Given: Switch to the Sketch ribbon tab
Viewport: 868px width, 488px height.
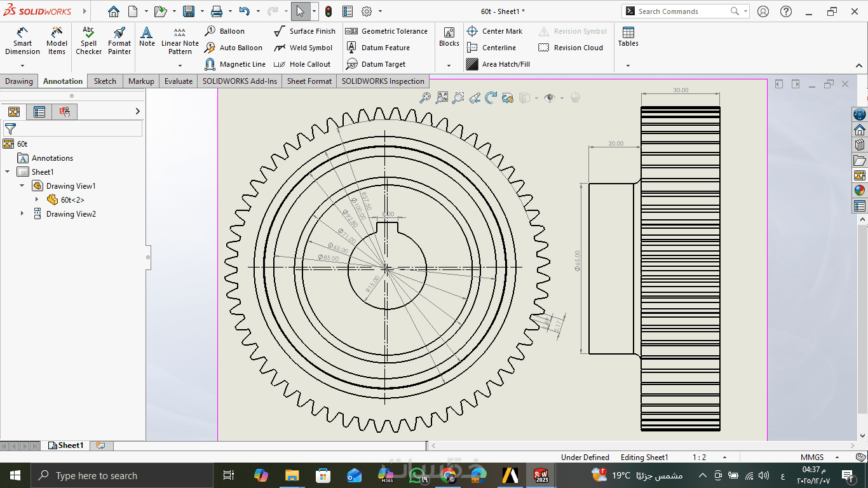Looking at the screenshot, I should tap(105, 81).
